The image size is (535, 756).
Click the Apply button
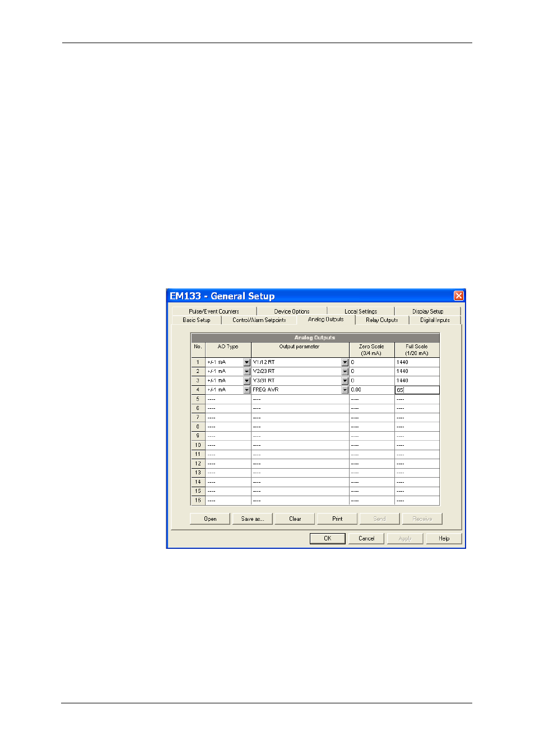coord(405,539)
